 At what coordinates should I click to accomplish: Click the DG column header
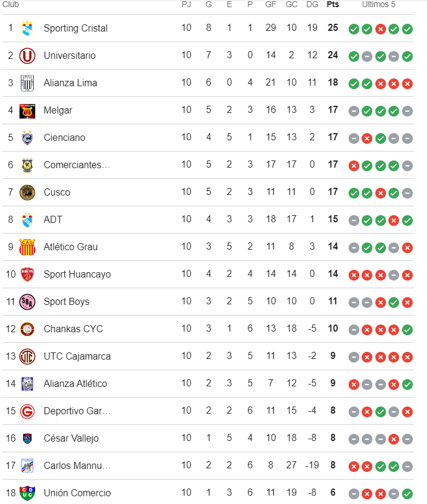point(312,4)
